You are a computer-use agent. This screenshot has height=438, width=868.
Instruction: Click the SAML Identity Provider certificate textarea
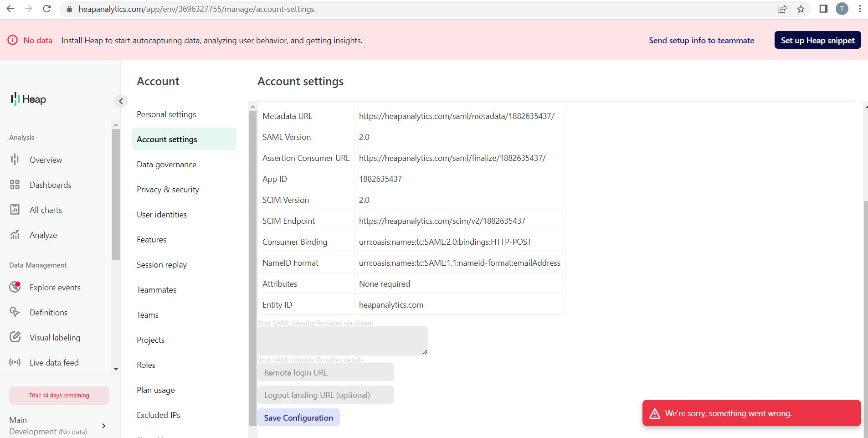(x=343, y=341)
